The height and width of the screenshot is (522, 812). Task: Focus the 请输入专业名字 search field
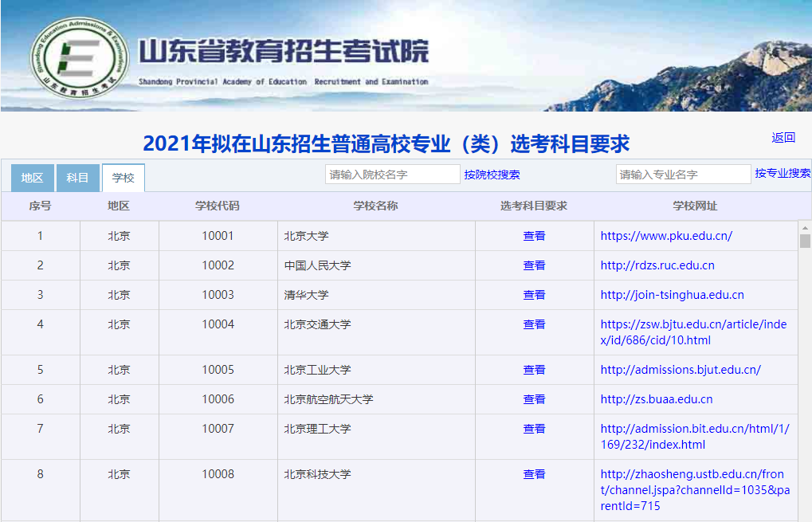coord(683,175)
